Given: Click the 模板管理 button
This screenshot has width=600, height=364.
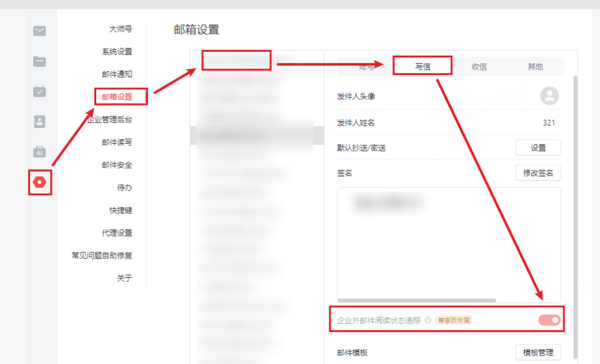Looking at the screenshot, I should 538,353.
